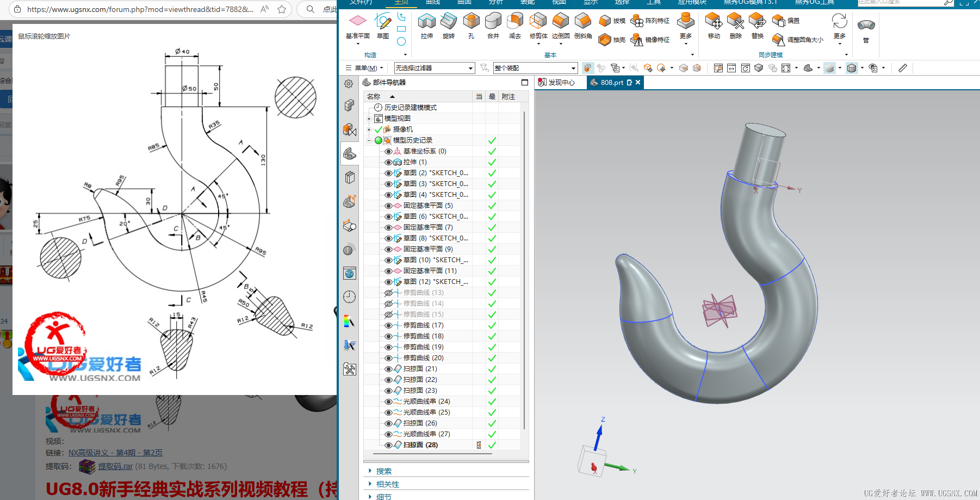Viewport: 980px width, 500px height.
Task: Open the History clock sidebar icon
Action: point(349,297)
